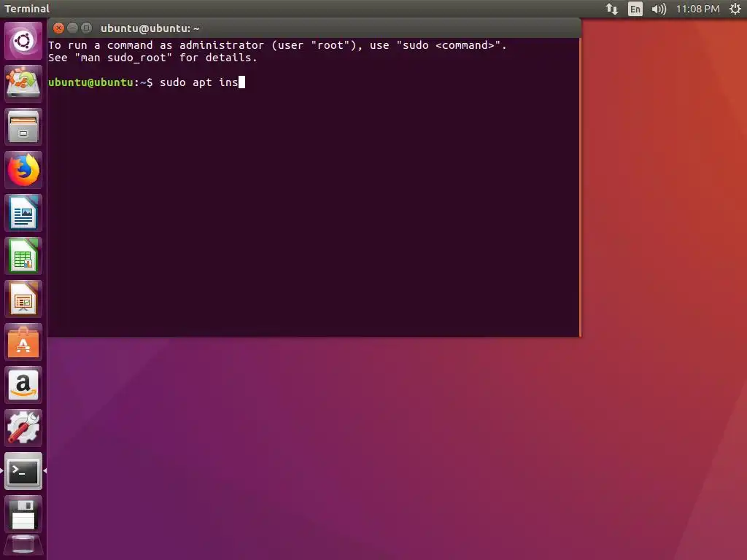Screen dimensions: 747x560
Task: Open LibreOffice Calc spreadsheet icon
Action: pyautogui.click(x=23, y=256)
